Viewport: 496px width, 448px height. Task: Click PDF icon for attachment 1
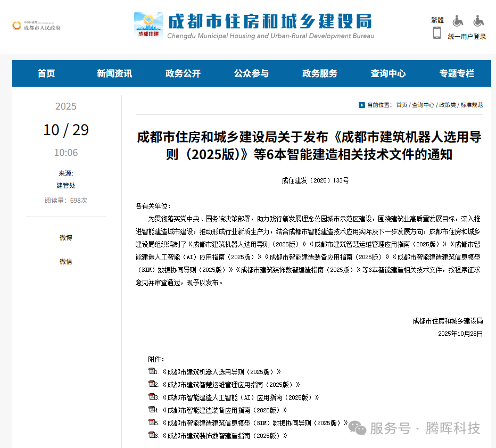pyautogui.click(x=151, y=371)
